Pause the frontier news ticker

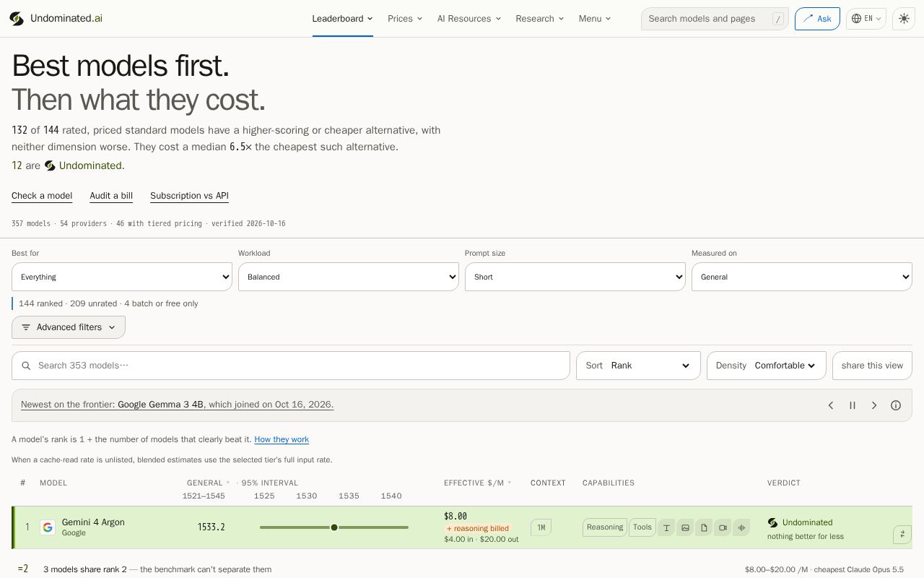(853, 405)
